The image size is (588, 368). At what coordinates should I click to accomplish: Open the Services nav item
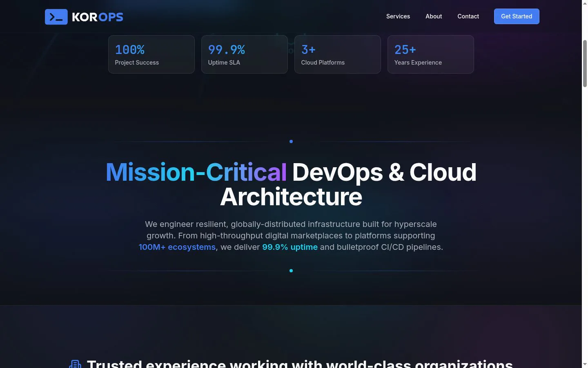click(x=398, y=16)
